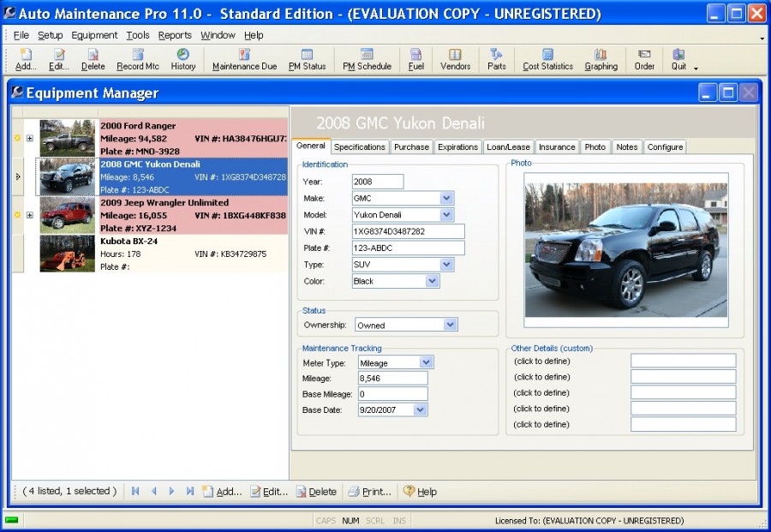Expand the 2009 Jeep Wrangler Unlimited entry
This screenshot has height=532, width=771.
pyautogui.click(x=30, y=214)
